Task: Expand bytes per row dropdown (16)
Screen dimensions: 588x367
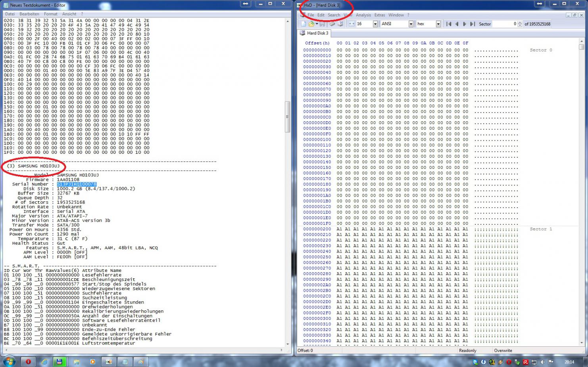Action: pos(375,24)
